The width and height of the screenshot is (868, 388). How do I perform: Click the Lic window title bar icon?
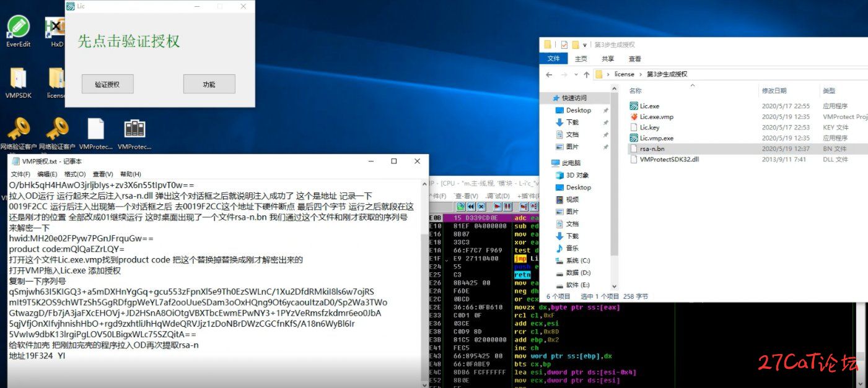[71, 6]
